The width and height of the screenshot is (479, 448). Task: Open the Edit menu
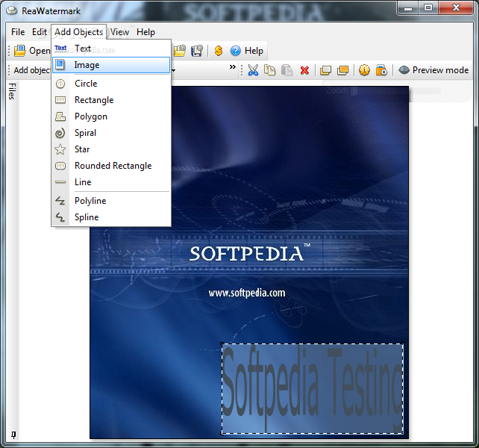[40, 32]
